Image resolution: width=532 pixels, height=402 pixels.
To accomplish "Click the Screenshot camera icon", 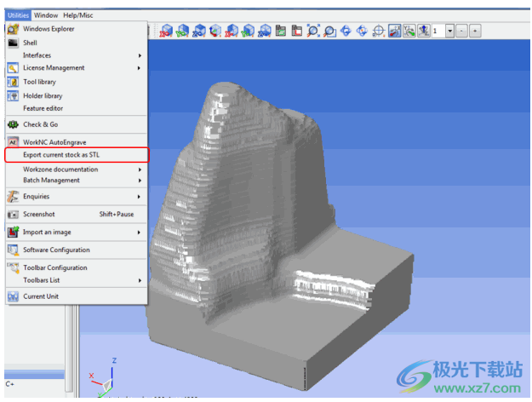I will [x=13, y=215].
